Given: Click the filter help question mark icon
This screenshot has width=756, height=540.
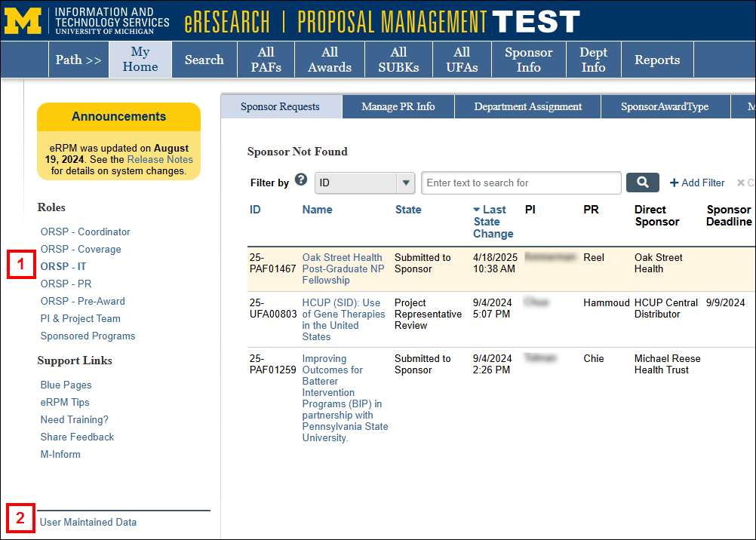Looking at the screenshot, I should point(301,179).
